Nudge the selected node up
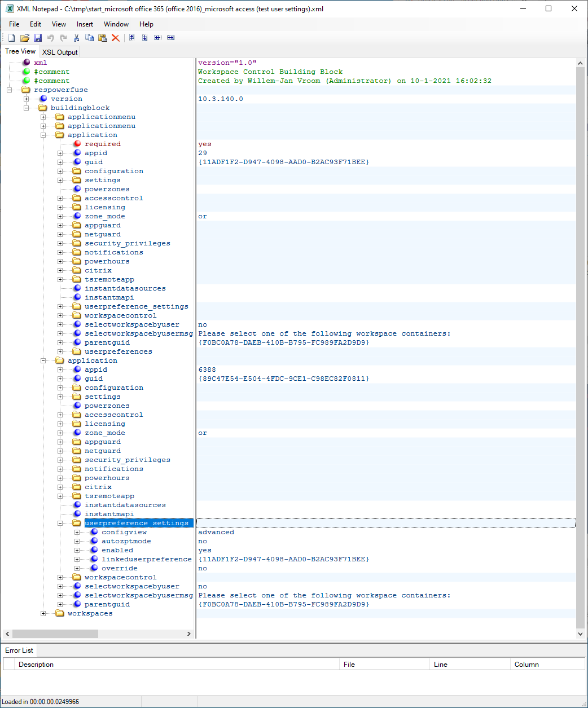This screenshot has height=708, width=588. point(131,38)
